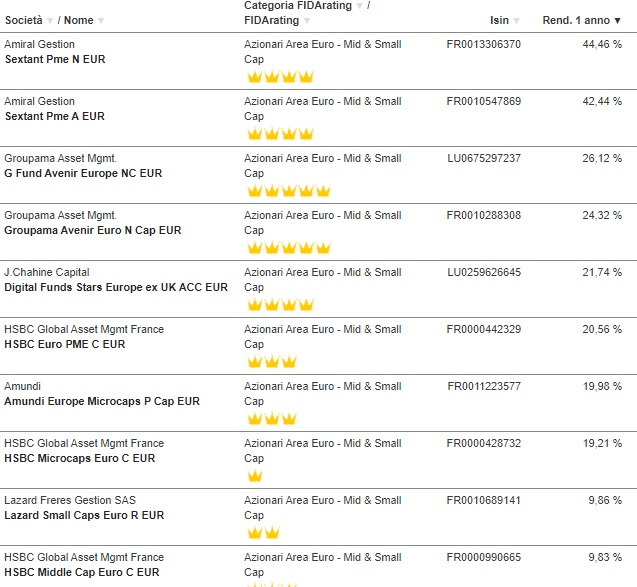
Task: Sort by Società column arrow
Action: click(x=50, y=21)
